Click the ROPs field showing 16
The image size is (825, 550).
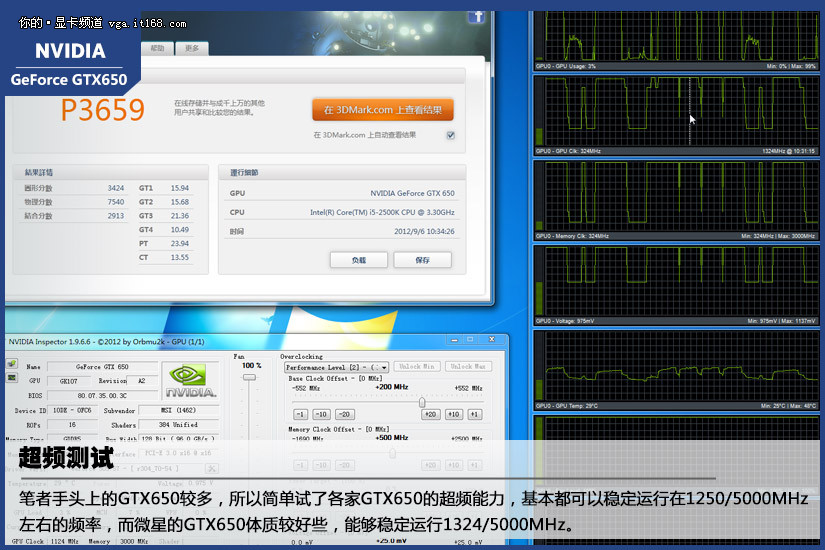point(73,425)
